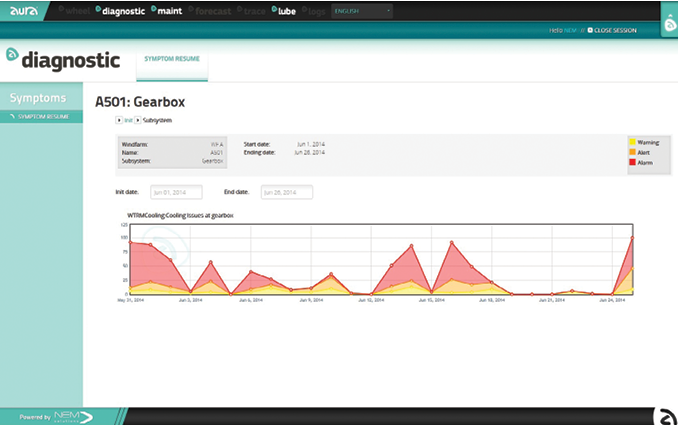This screenshot has width=678, height=425.
Task: Select SYMPTOM RESUME in the Symptoms sidebar
Action: tap(41, 117)
